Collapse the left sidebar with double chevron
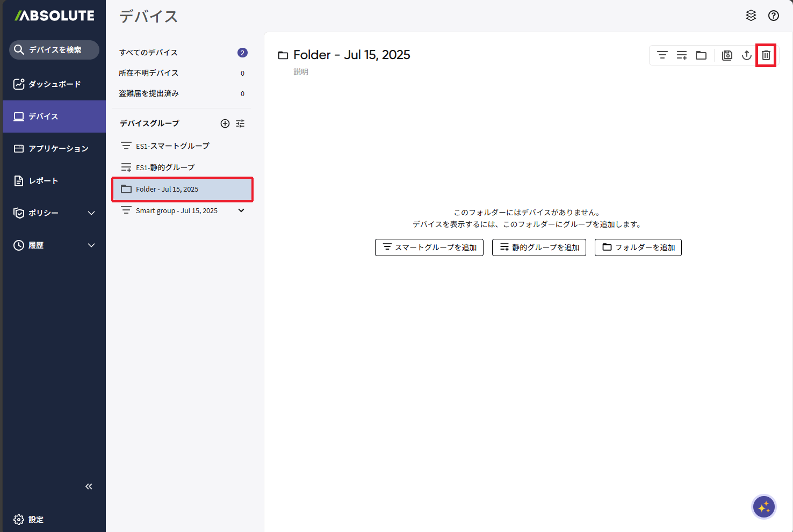793x532 pixels. (89, 486)
